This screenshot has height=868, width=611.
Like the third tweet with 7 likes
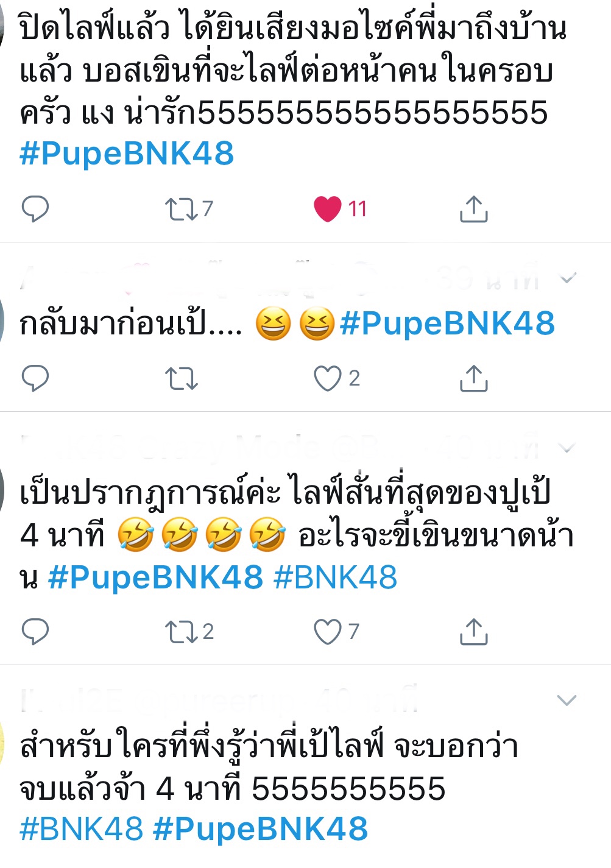pyautogui.click(x=328, y=632)
